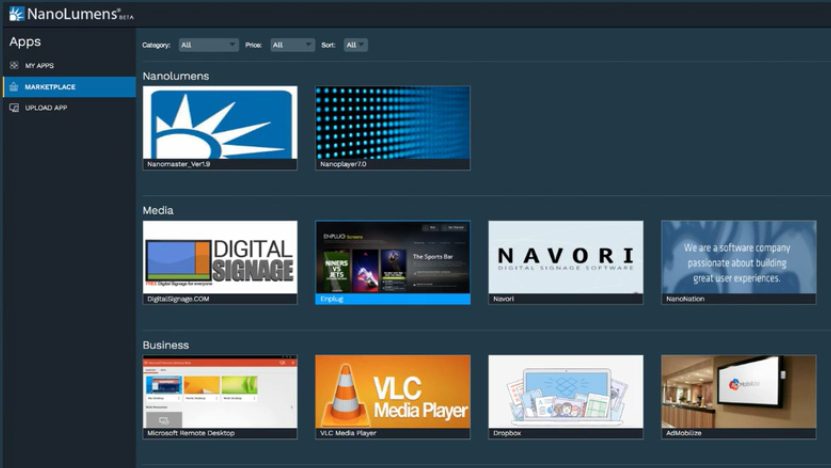The image size is (831, 468).
Task: Select the Nanoplayer7.0 app thumbnail
Action: [x=392, y=122]
